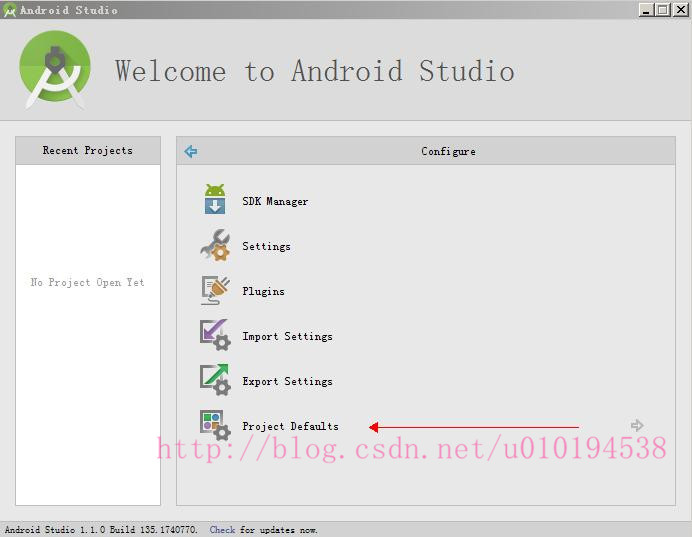Screen dimensions: 692x537
Task: Click "No Project Open Yet" text
Action: (87, 282)
